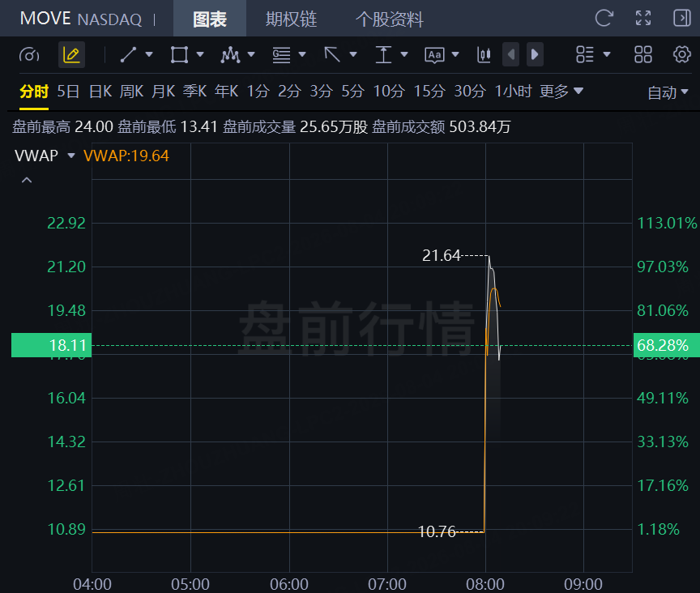Screen dimensions: 700x593
Task: Open the Fibonacci tool dropdown arrow
Action: point(302,54)
